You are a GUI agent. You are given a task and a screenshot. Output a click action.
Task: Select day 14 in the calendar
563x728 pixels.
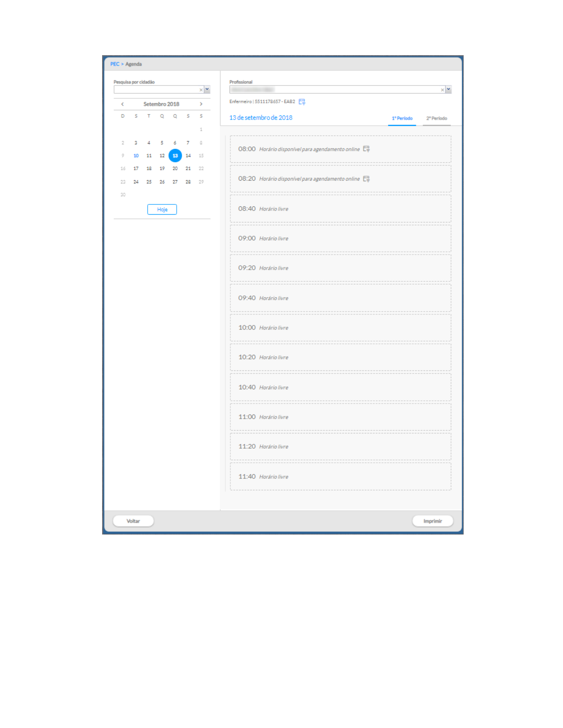(x=188, y=156)
